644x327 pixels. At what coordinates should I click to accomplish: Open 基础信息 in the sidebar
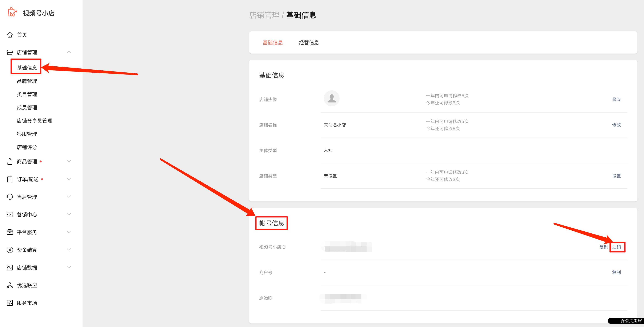[27, 68]
